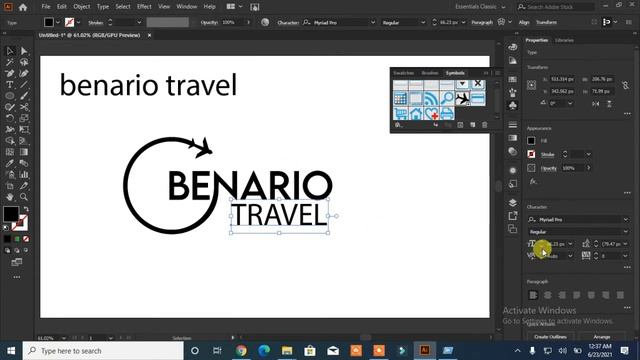
Task: Click the Arrange button
Action: pos(602,337)
